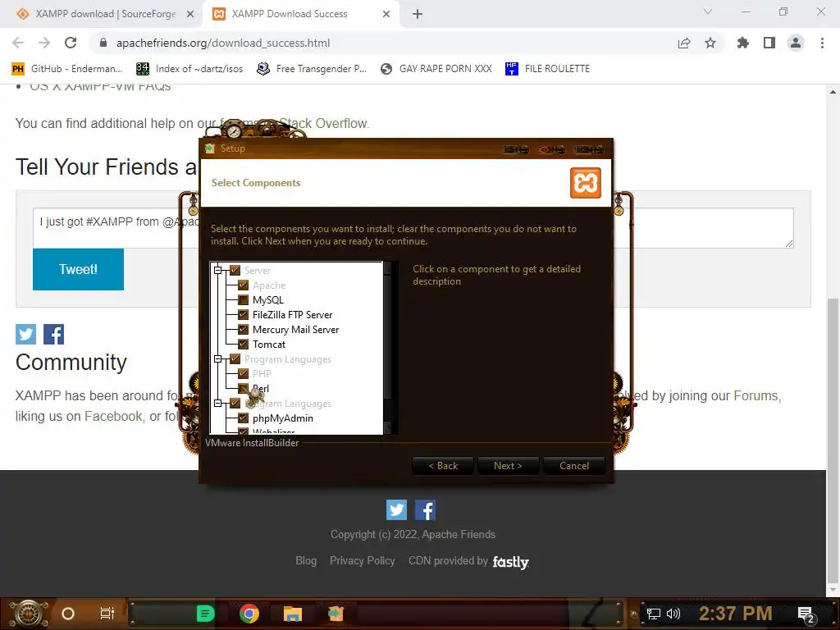The height and width of the screenshot is (630, 840).
Task: Reload the apachefriends page
Action: point(71,43)
